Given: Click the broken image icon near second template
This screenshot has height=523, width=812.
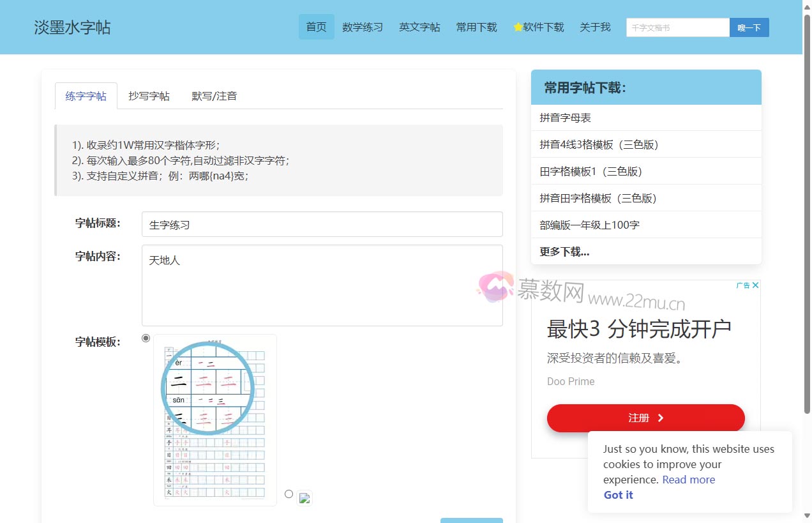Looking at the screenshot, I should pos(304,497).
